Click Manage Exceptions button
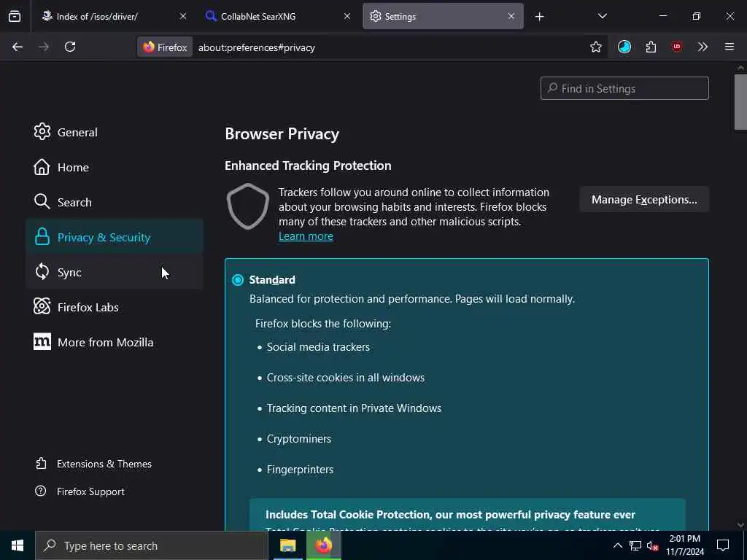Screen dimensions: 747x560 (644, 200)
